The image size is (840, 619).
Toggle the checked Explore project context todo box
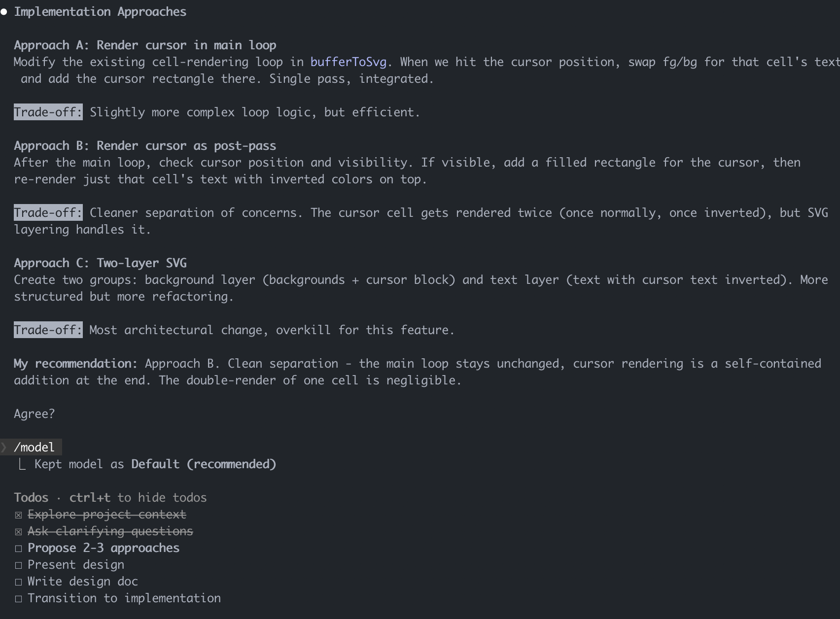19,515
